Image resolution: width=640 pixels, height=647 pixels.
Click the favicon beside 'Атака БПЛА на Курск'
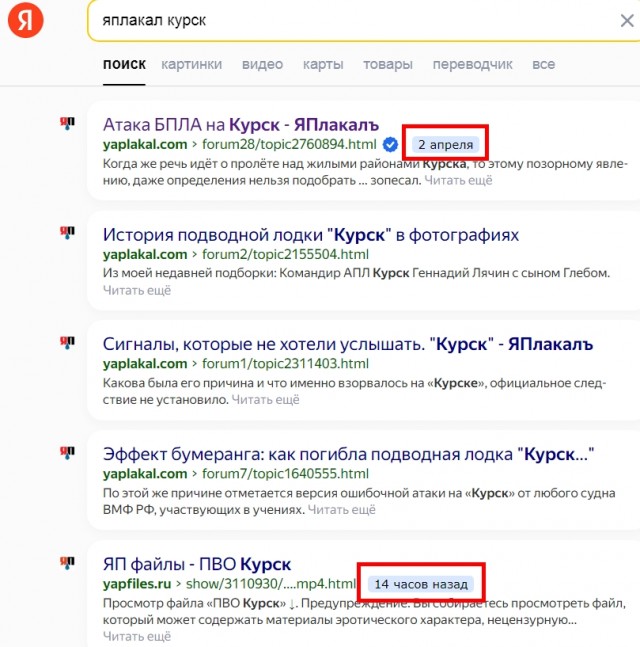click(67, 123)
